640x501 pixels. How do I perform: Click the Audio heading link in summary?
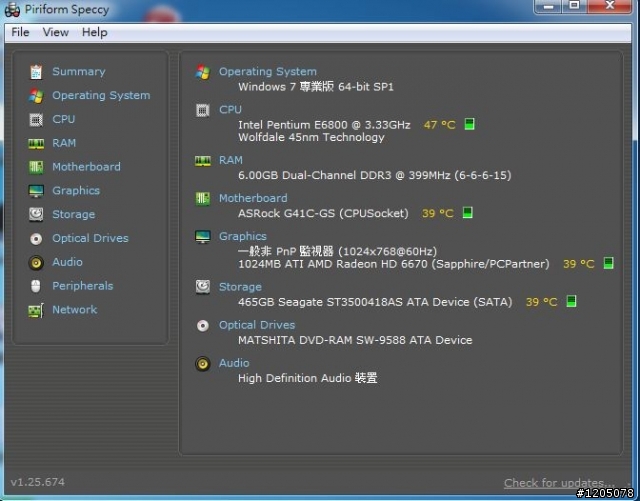click(x=234, y=363)
